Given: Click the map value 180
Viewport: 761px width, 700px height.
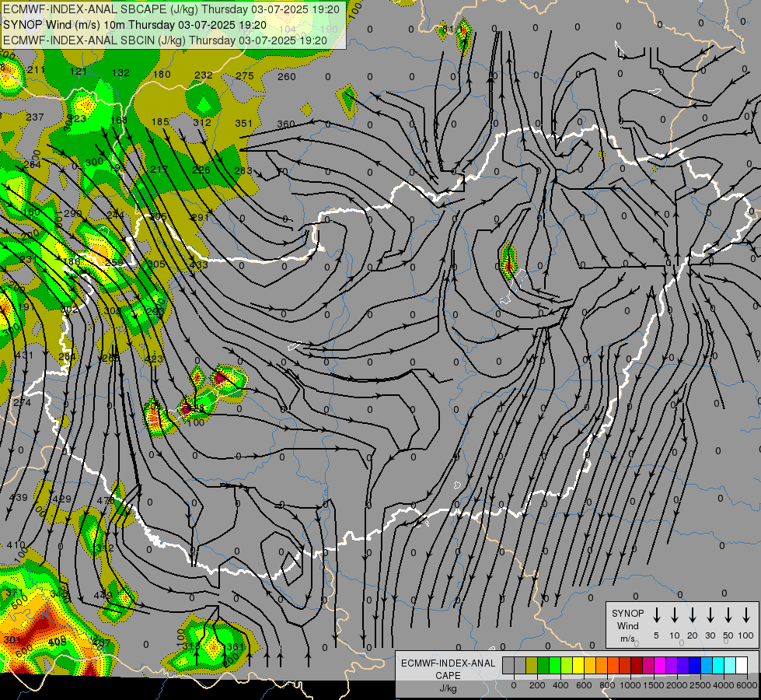Looking at the screenshot, I should 162,74.
